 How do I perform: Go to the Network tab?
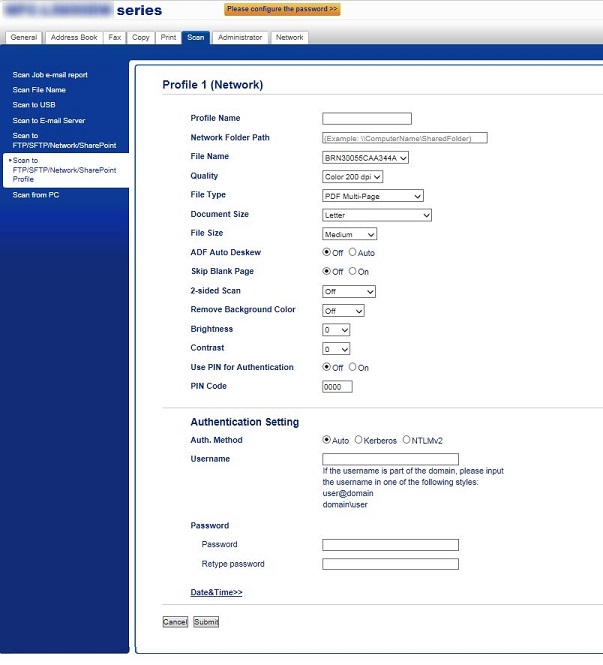290,37
